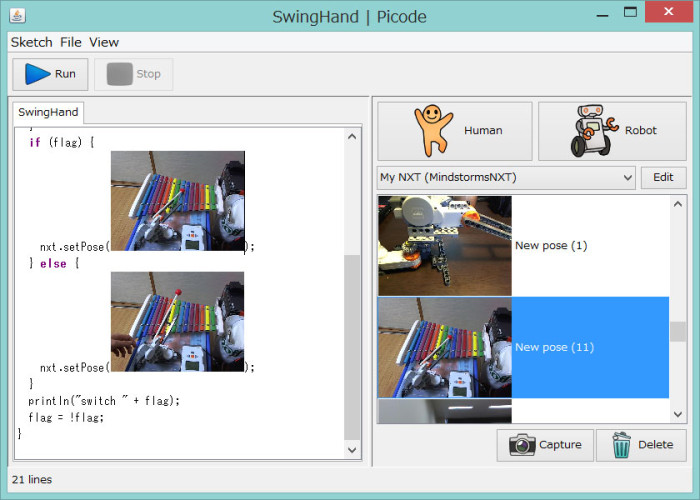Click the Java app icon in title bar
The height and width of the screenshot is (500, 700).
click(17, 17)
